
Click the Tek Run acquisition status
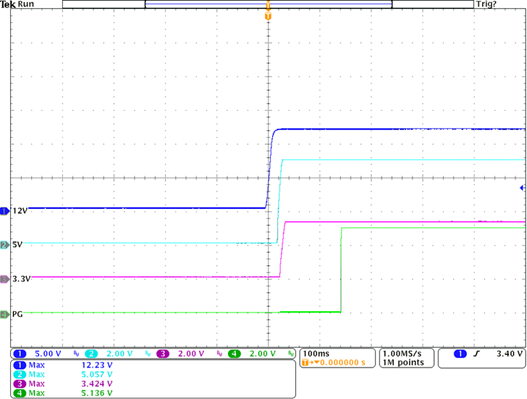[x=17, y=4]
